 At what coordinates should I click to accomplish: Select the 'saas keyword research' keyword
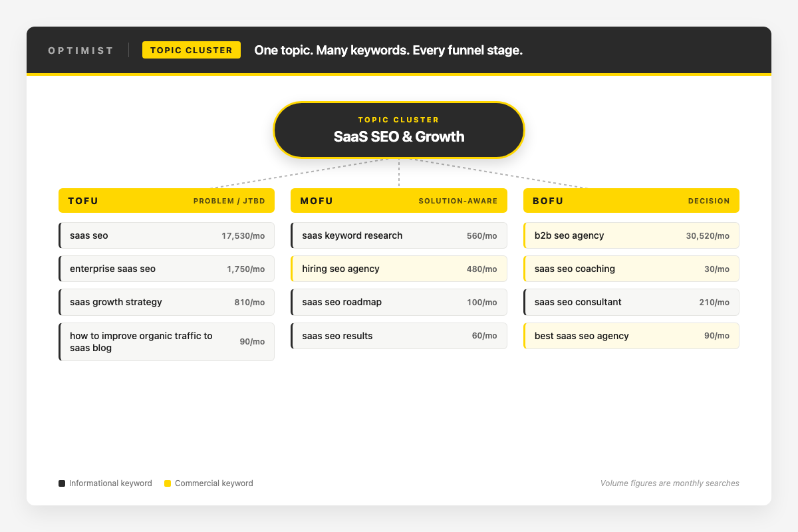(x=399, y=235)
